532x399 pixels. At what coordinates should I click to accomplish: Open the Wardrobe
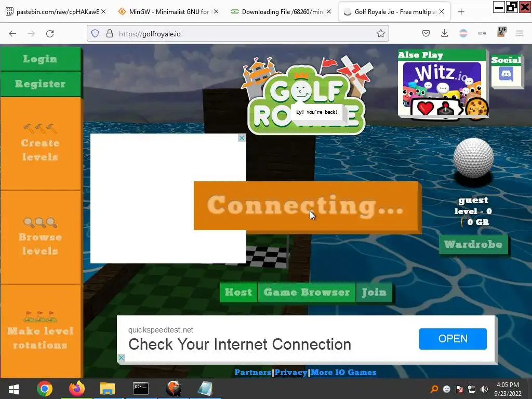473,244
